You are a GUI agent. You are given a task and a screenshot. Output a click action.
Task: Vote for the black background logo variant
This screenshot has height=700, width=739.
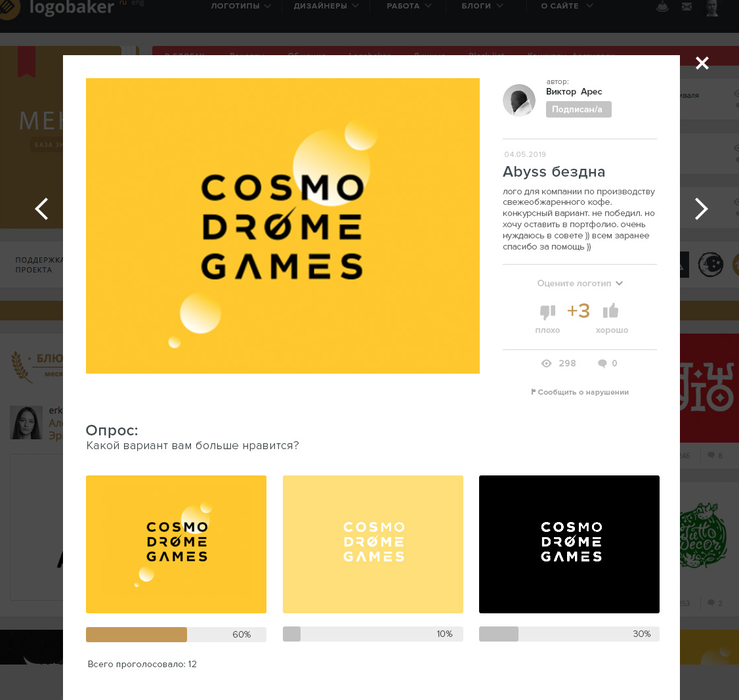(569, 544)
